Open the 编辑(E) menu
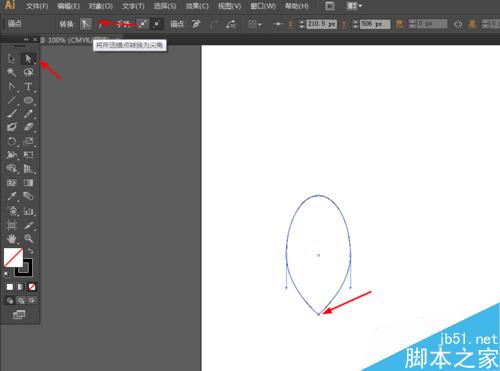Viewport: 500px width, 371px height. (x=68, y=6)
